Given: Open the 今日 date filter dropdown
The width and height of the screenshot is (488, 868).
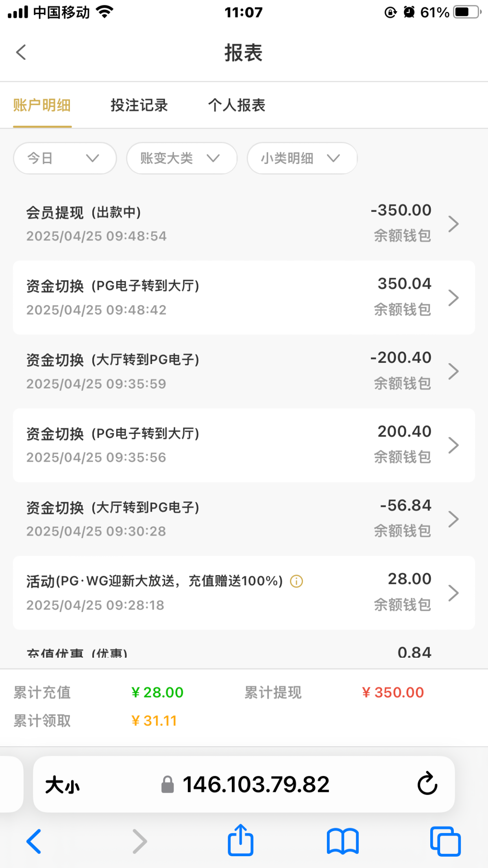Looking at the screenshot, I should tap(65, 158).
